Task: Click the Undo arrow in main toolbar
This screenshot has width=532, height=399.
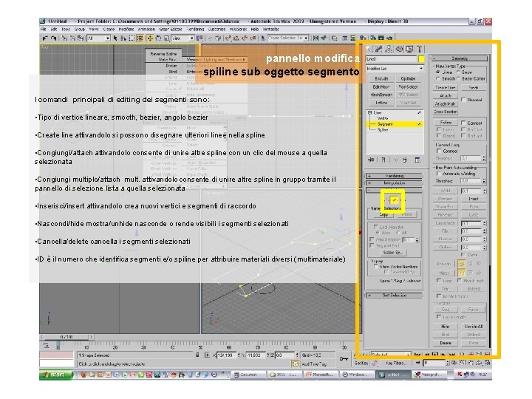Action: pyautogui.click(x=45, y=38)
